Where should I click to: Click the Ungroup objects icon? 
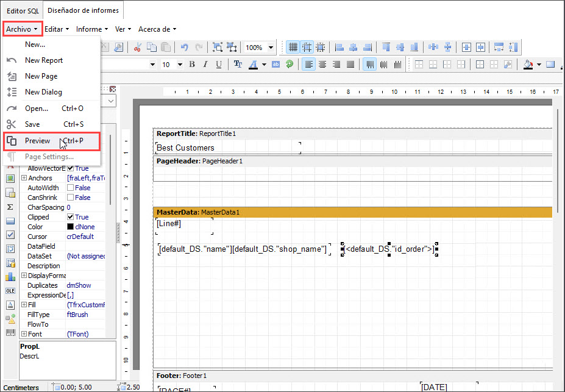(x=232, y=47)
